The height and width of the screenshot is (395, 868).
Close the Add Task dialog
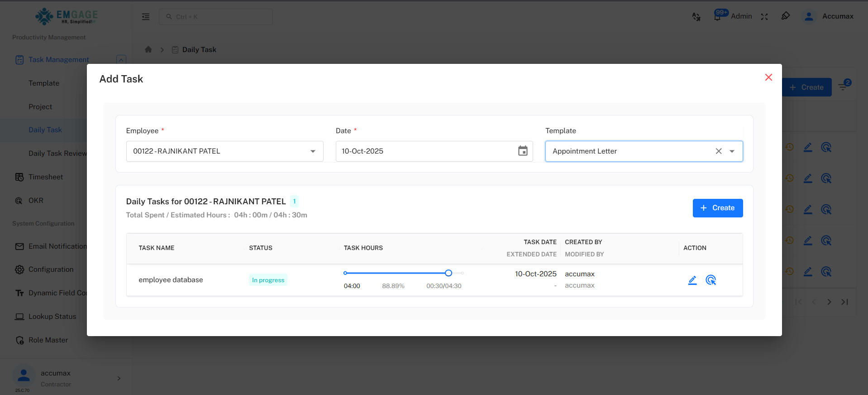tap(768, 77)
